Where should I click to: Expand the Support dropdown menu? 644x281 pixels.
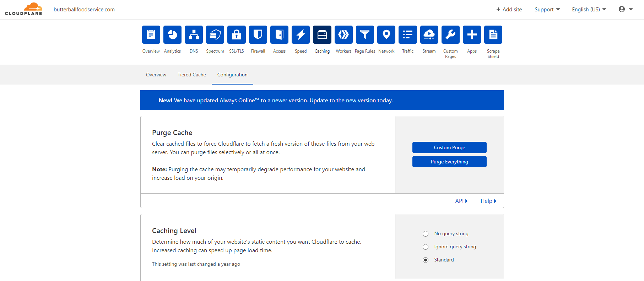click(x=547, y=10)
